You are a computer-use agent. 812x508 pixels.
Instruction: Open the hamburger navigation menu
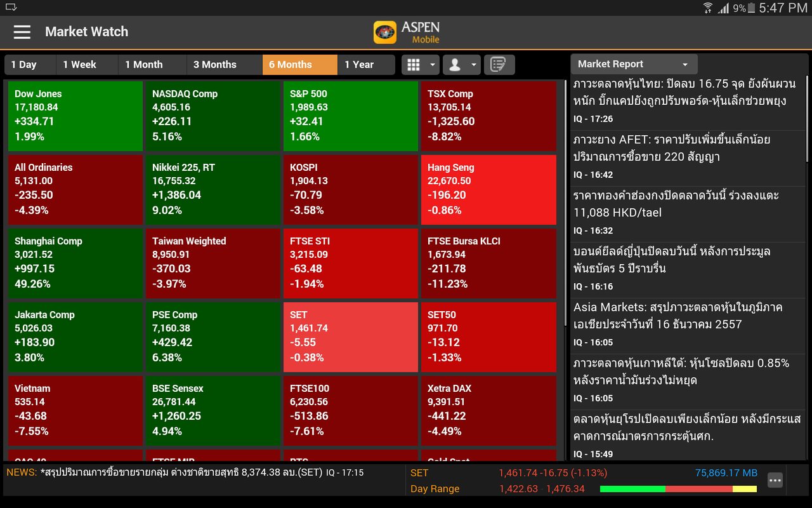coord(22,32)
